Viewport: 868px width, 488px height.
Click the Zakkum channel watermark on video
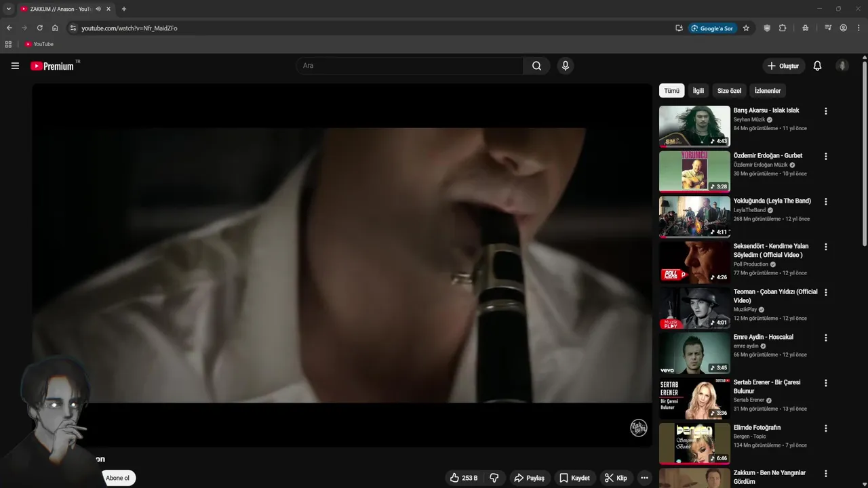point(639,428)
